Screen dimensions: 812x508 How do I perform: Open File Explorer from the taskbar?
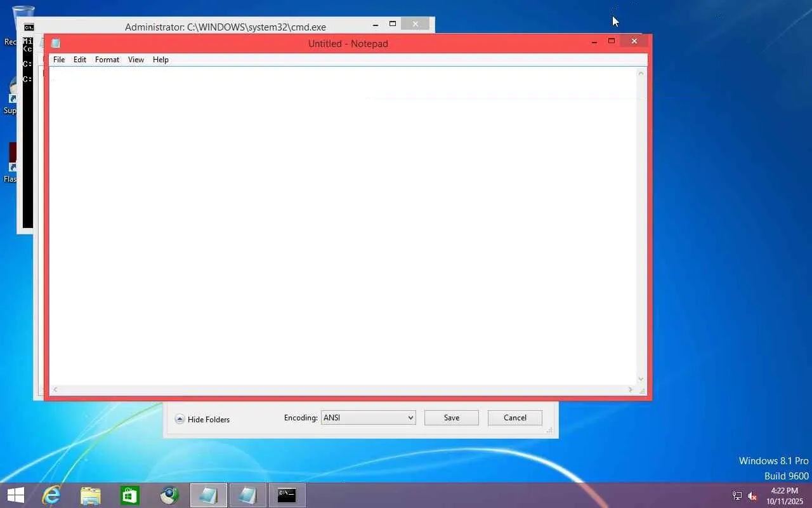(91, 495)
